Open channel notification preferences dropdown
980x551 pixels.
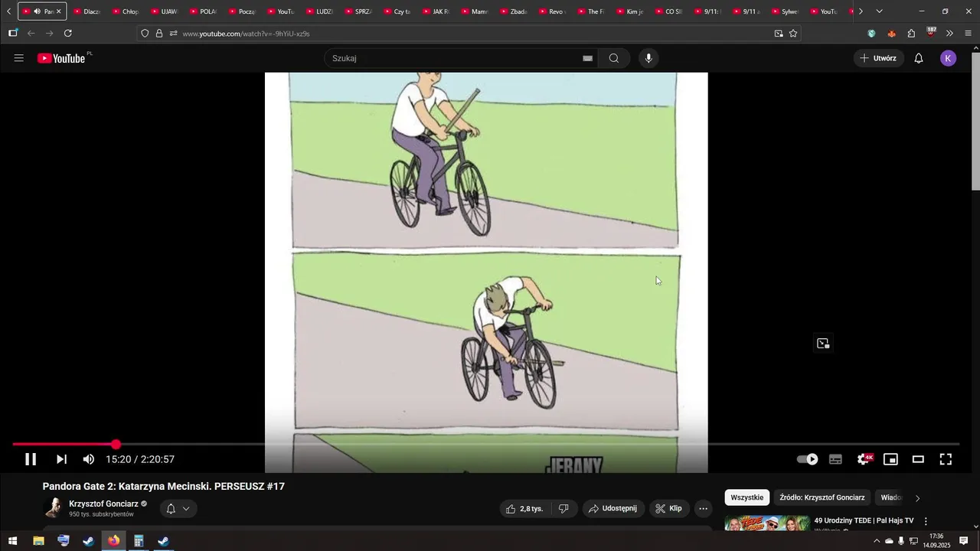[x=178, y=509]
